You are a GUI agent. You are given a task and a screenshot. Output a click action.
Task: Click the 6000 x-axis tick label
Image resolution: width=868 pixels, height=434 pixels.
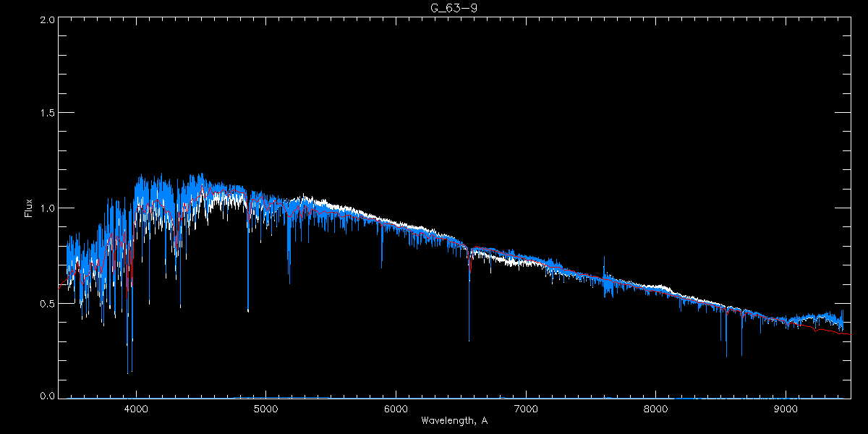point(396,409)
